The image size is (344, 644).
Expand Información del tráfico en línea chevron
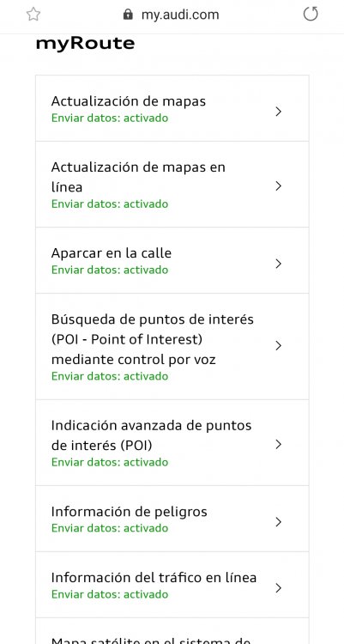278,587
